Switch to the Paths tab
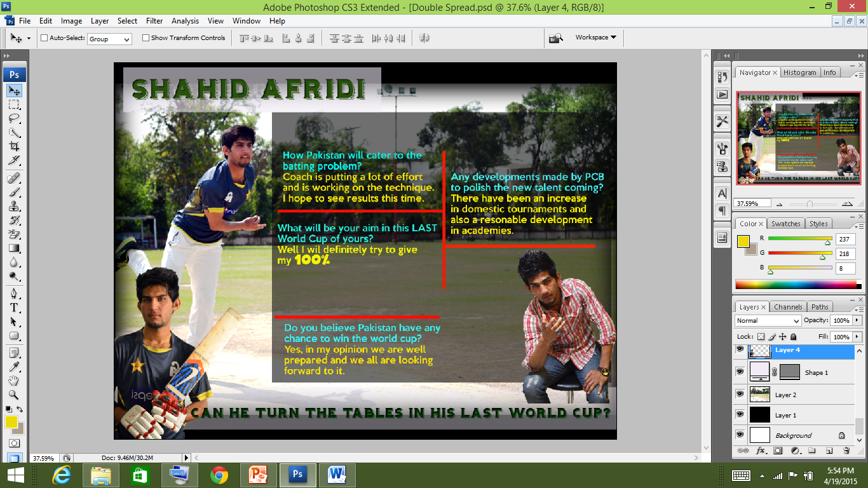The height and width of the screenshot is (488, 868). pos(820,307)
